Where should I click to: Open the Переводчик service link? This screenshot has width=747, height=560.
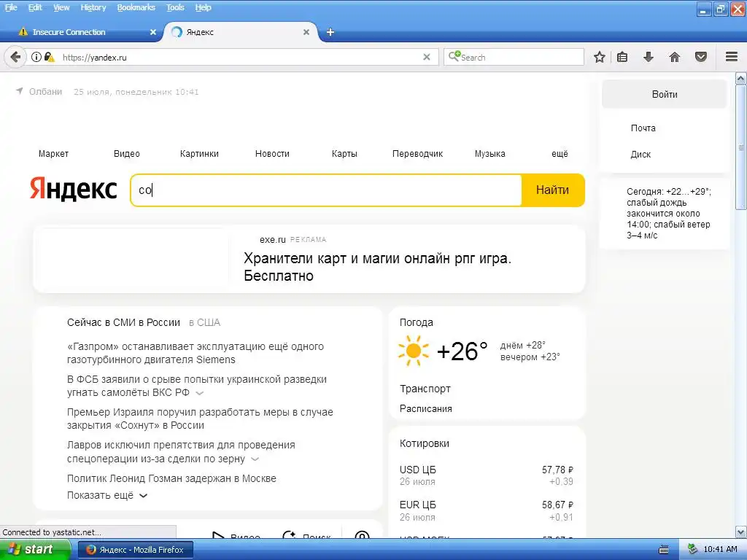417,153
